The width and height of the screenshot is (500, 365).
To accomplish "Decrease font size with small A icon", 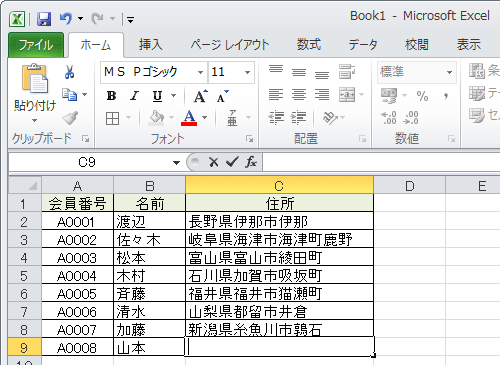I will [222, 96].
